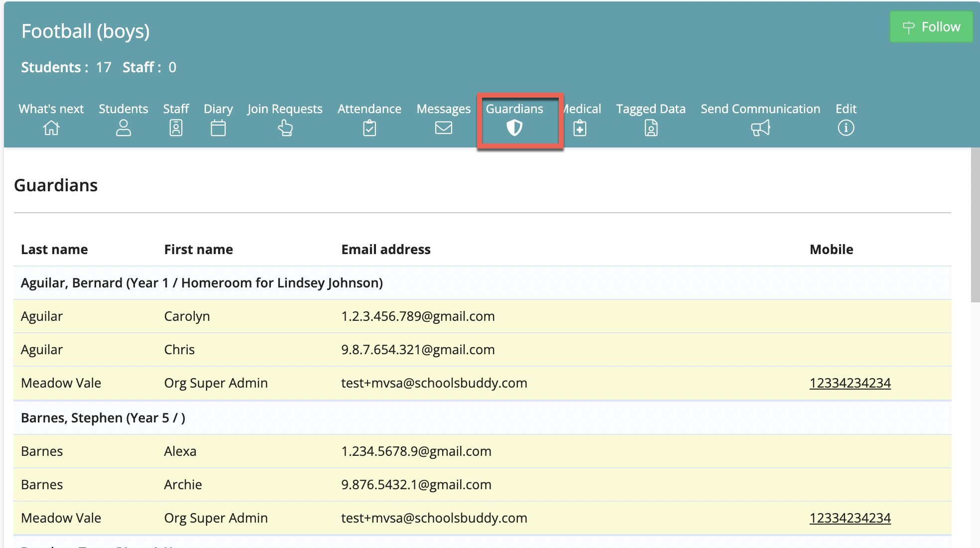Open the Diary calendar icon
This screenshot has height=548, width=980.
click(x=218, y=128)
